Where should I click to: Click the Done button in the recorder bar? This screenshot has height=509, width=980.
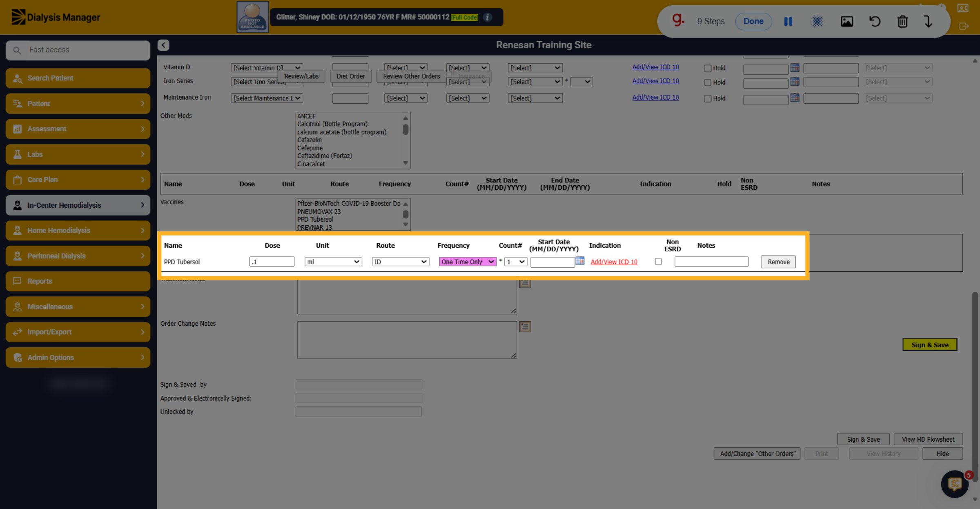(x=753, y=21)
